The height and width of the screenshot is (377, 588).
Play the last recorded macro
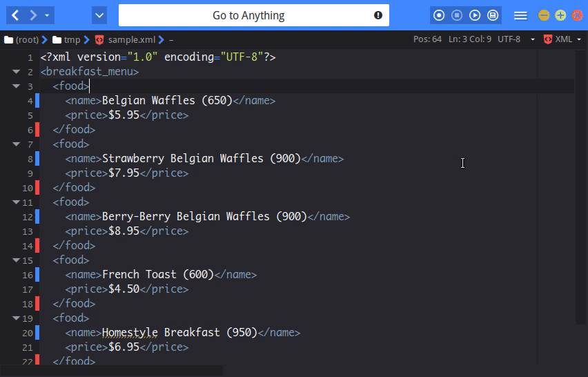[x=475, y=15]
